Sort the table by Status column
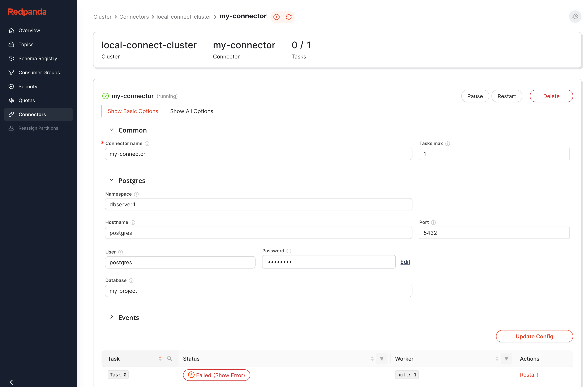The width and height of the screenshot is (588, 387). point(372,359)
